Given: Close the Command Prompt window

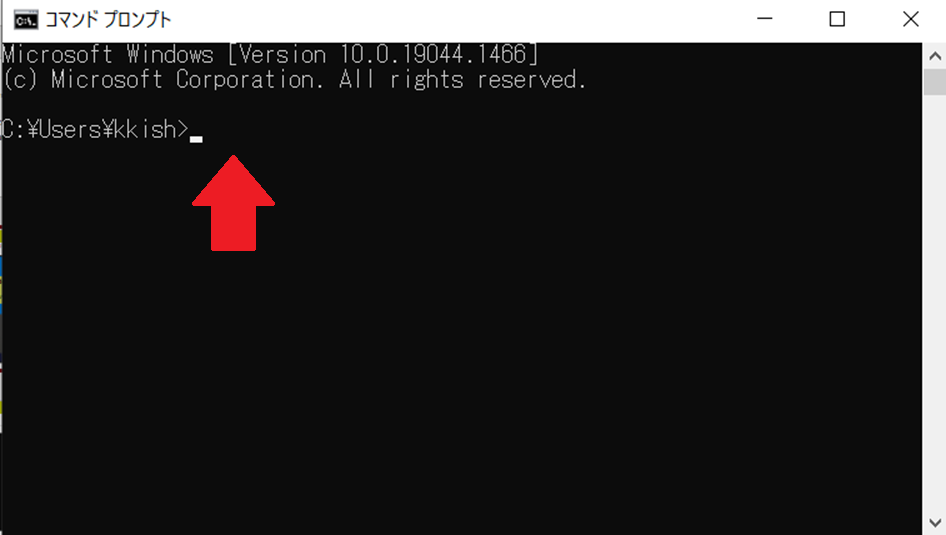Looking at the screenshot, I should click(910, 19).
